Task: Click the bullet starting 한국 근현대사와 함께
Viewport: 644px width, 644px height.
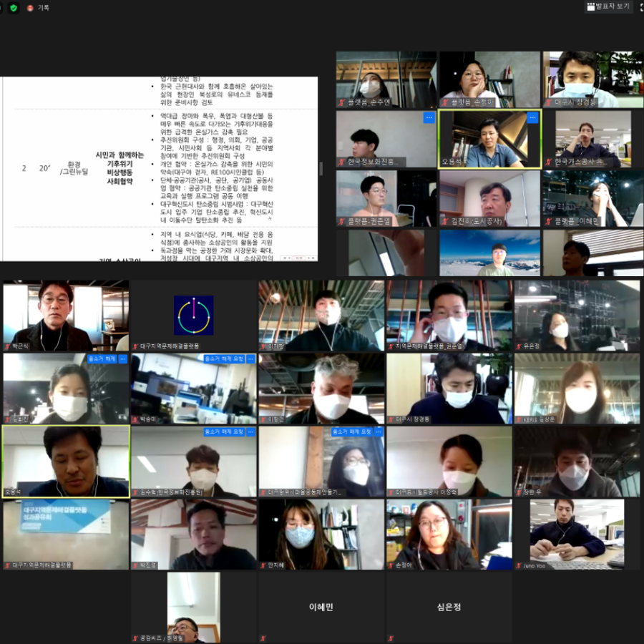Action: pyautogui.click(x=216, y=94)
